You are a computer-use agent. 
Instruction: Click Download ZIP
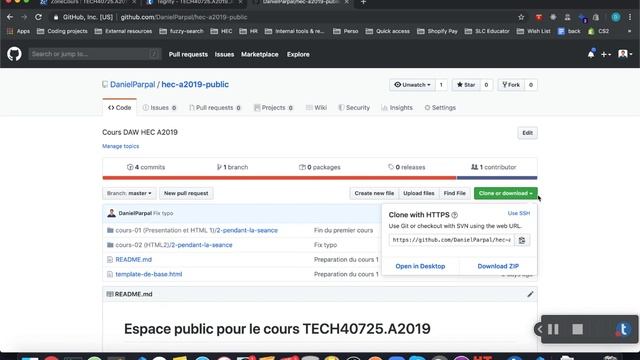[498, 266]
